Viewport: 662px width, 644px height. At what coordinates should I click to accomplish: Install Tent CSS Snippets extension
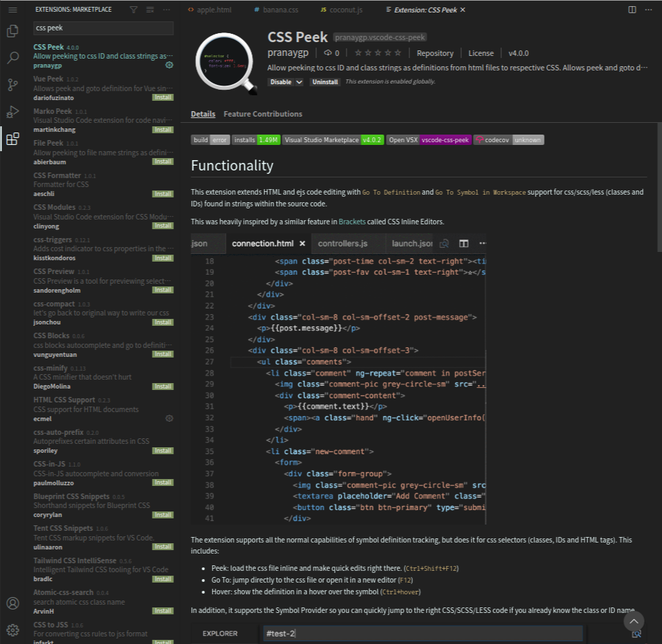tap(162, 547)
